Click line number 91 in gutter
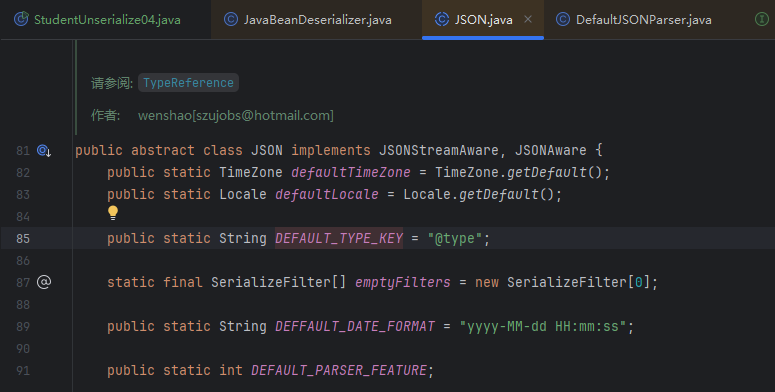This screenshot has width=775, height=392. point(23,370)
